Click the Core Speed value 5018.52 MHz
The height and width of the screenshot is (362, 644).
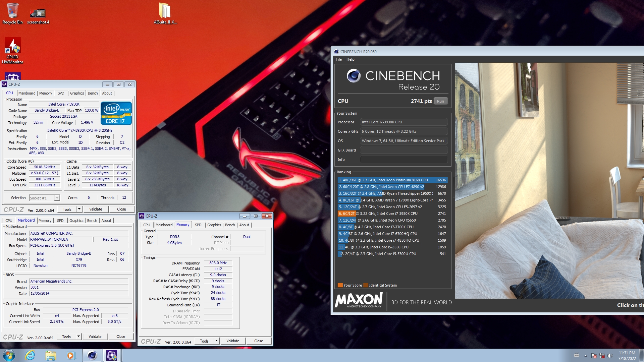[x=45, y=167]
